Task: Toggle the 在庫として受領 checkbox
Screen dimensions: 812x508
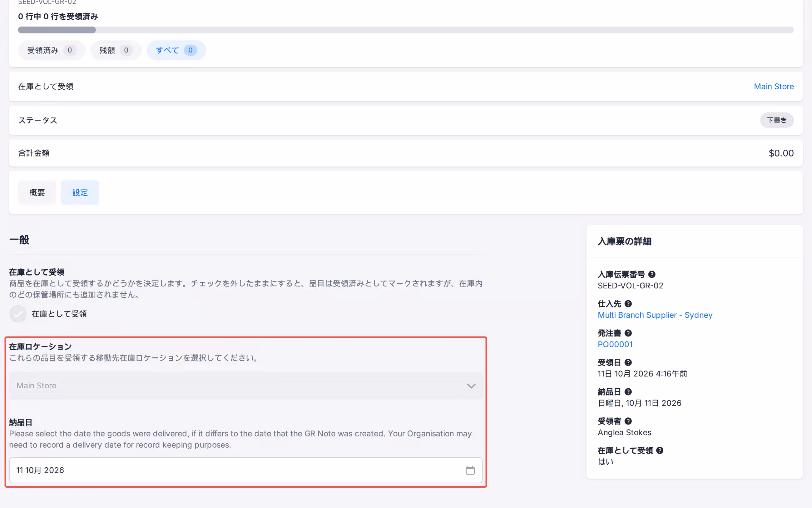Action: 18,314
